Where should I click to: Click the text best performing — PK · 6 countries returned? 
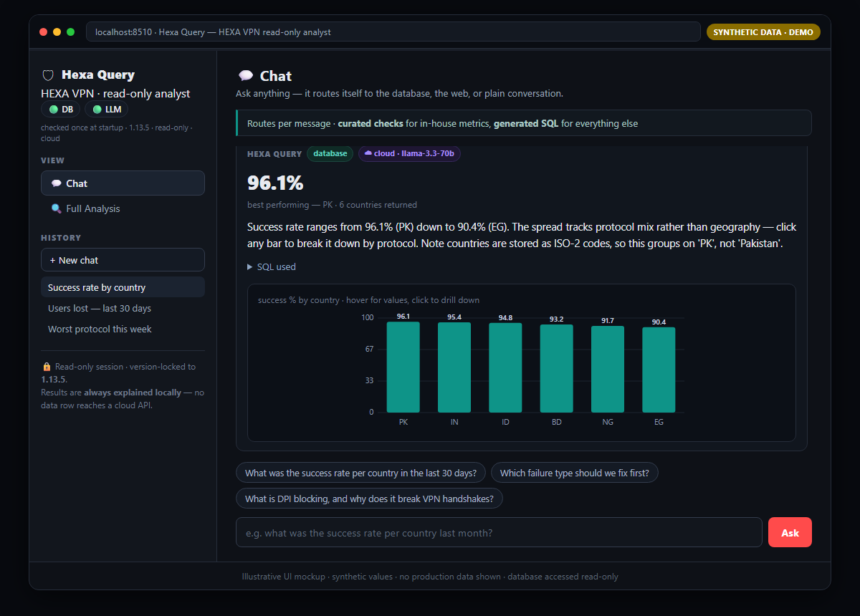coord(332,205)
